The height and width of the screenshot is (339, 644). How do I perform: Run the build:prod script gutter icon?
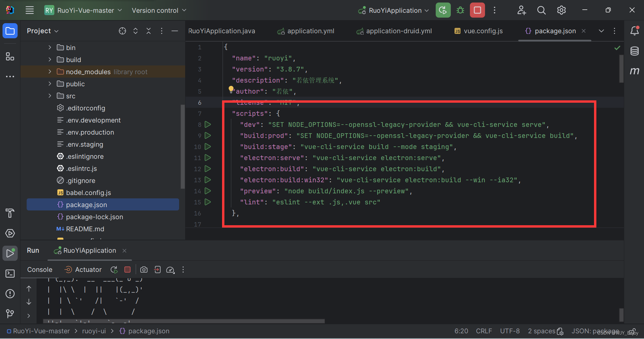pos(208,136)
